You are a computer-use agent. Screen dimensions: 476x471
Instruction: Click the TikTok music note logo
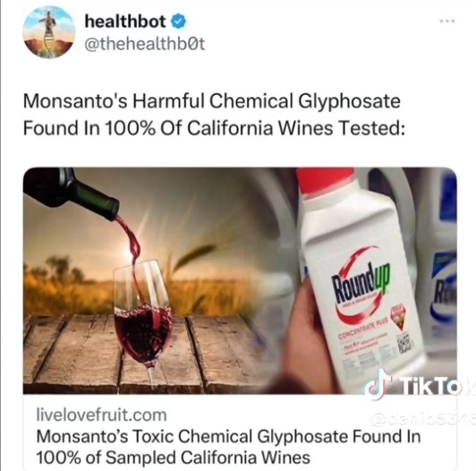(378, 384)
